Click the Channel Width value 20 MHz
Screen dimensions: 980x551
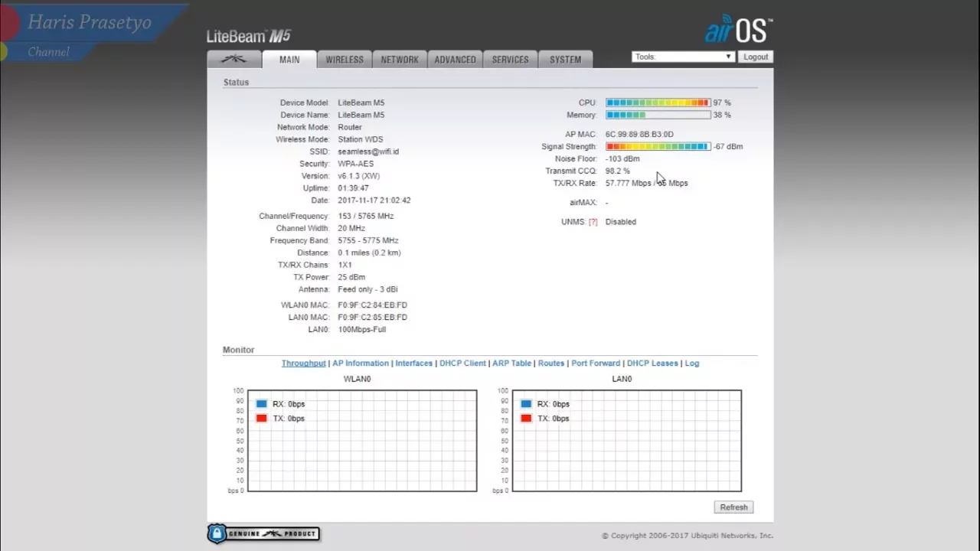[351, 229]
